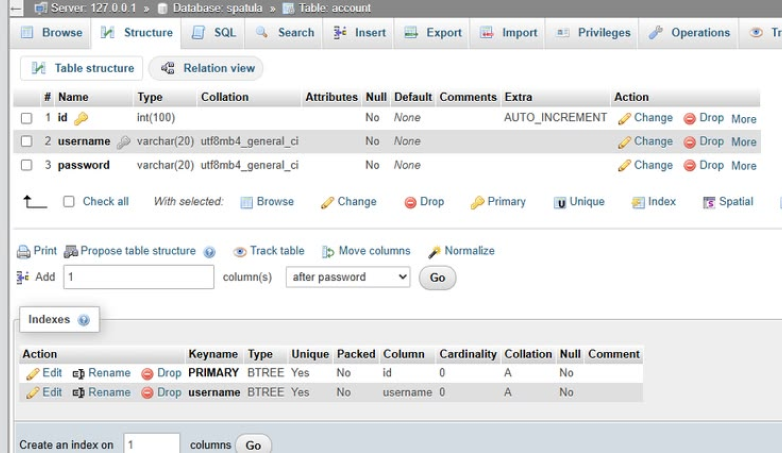Viewport: 782px width, 453px height.
Task: Go to the Search tab
Action: click(x=284, y=33)
